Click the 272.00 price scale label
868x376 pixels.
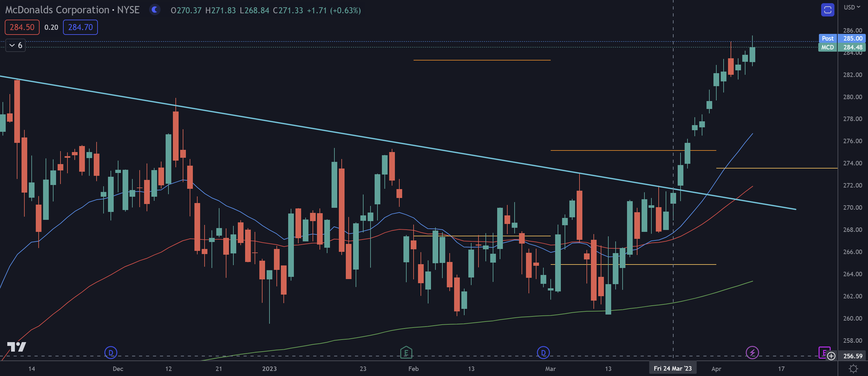pos(852,185)
